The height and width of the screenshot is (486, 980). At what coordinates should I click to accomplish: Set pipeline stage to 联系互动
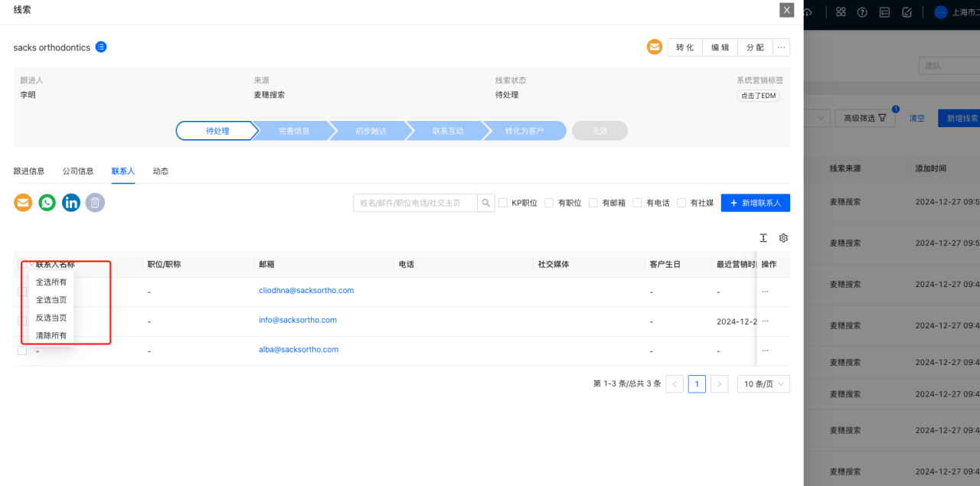448,131
